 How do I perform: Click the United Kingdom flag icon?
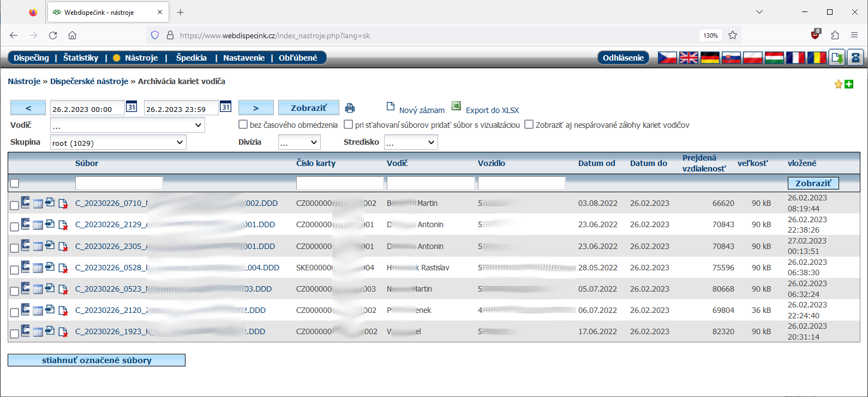(x=689, y=57)
